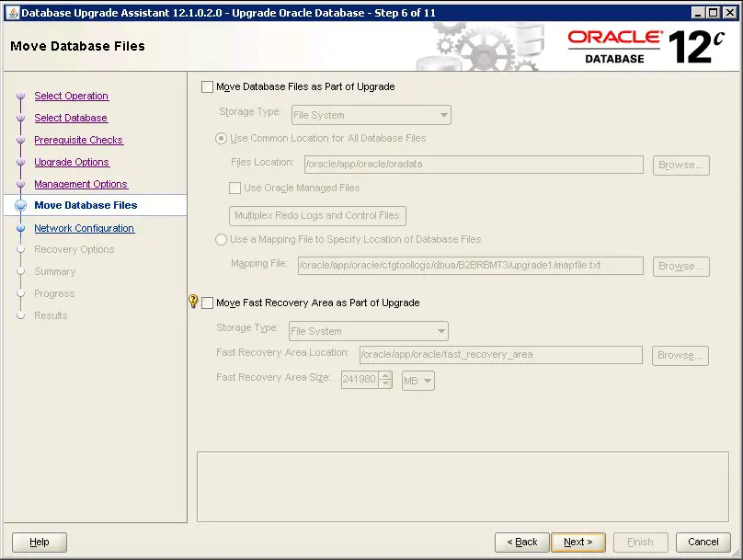The width and height of the screenshot is (743, 560).
Task: Click Browse next to Mapping File
Action: click(680, 267)
